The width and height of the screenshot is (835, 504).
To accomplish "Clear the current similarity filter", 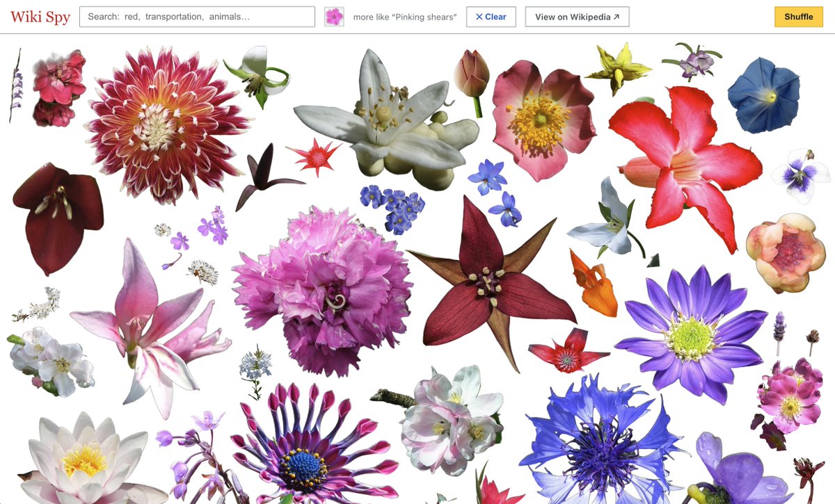I will coord(491,17).
